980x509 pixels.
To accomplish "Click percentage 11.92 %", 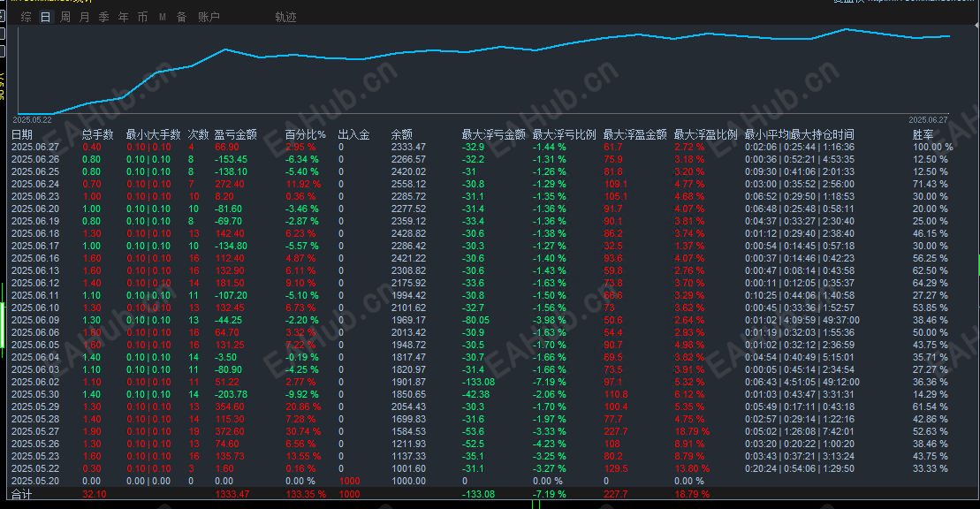I will [x=303, y=185].
